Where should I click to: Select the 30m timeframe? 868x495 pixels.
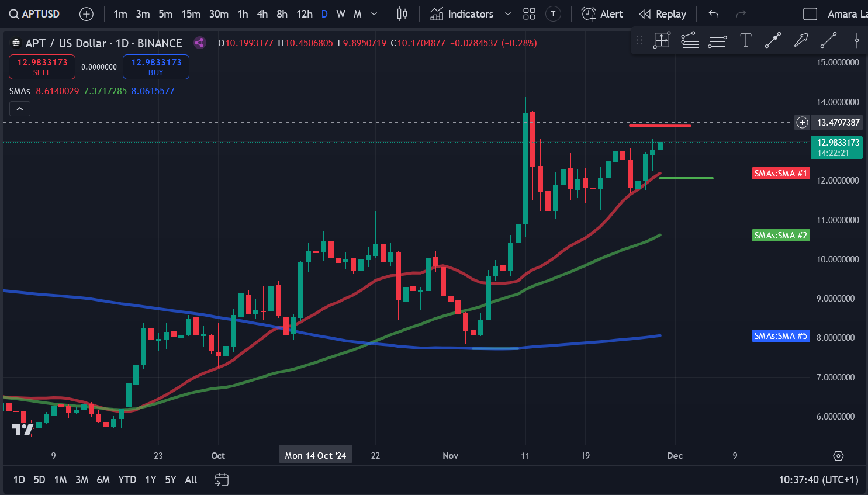point(219,14)
